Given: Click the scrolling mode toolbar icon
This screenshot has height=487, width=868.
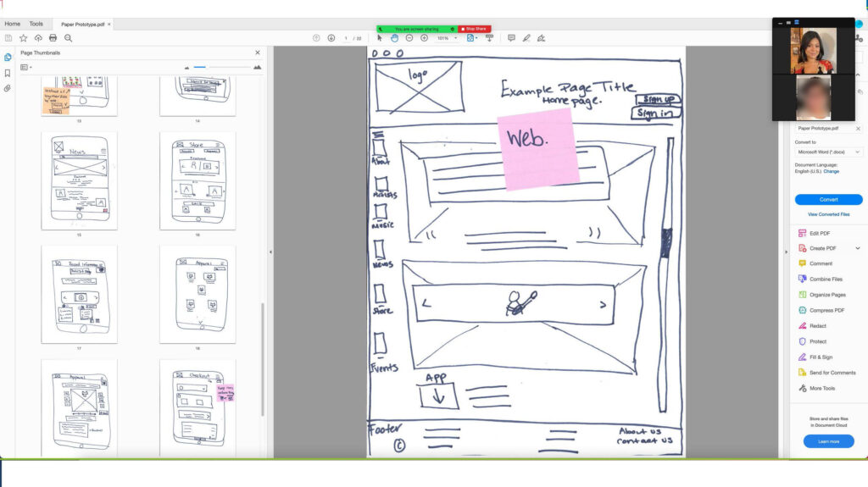Looking at the screenshot, I should point(489,38).
